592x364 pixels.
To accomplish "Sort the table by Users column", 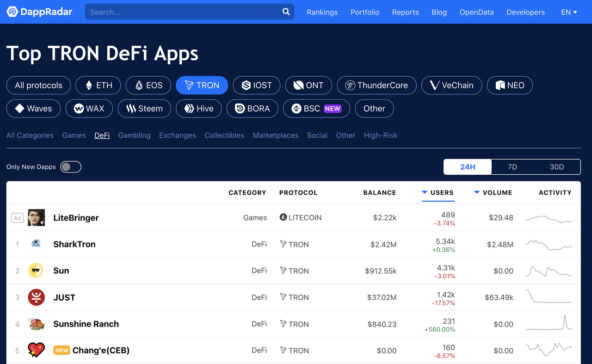I will coord(438,192).
